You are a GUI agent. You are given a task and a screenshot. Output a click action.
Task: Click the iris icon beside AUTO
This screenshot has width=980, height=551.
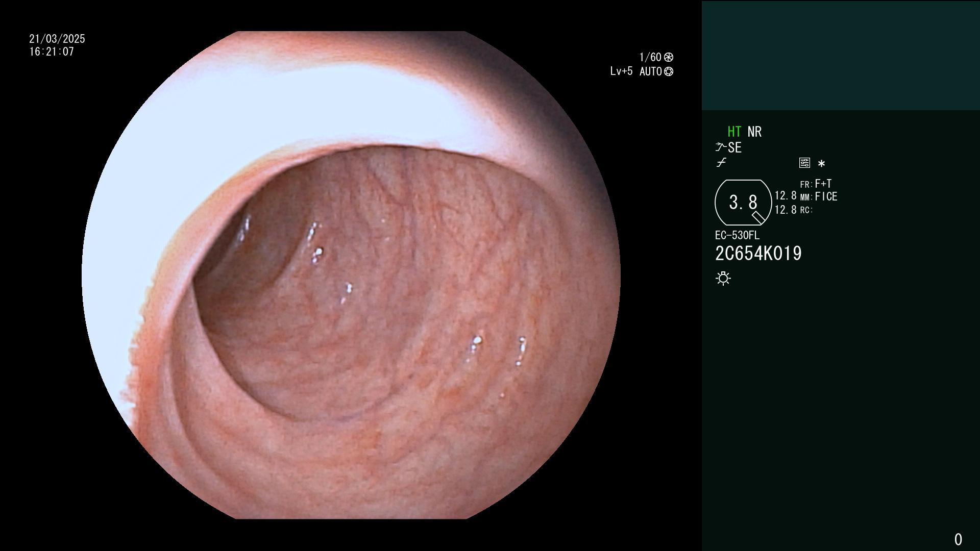coord(669,71)
